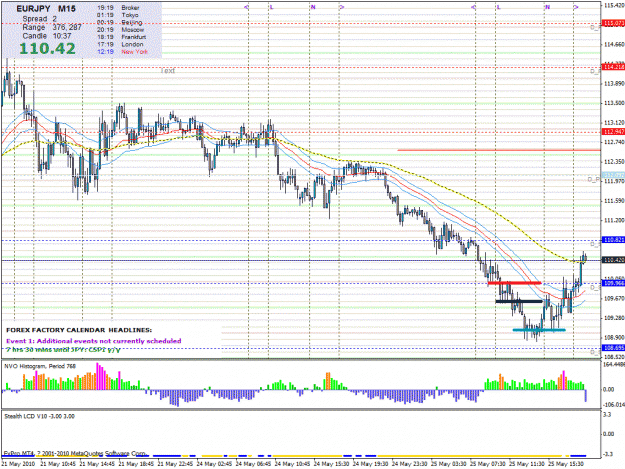Click the gray 'Text' label object on chart

(168, 71)
